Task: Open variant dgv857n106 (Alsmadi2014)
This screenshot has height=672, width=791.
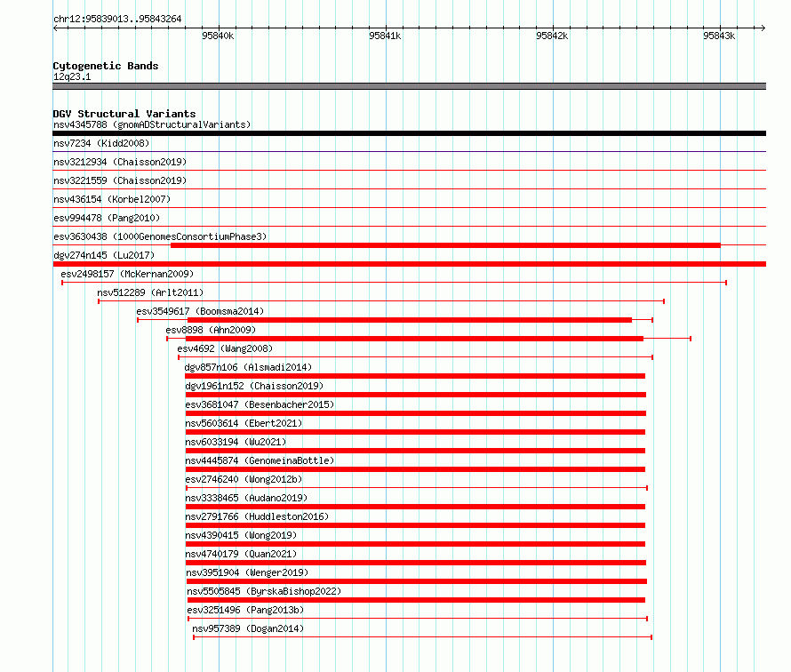Action: 248,367
